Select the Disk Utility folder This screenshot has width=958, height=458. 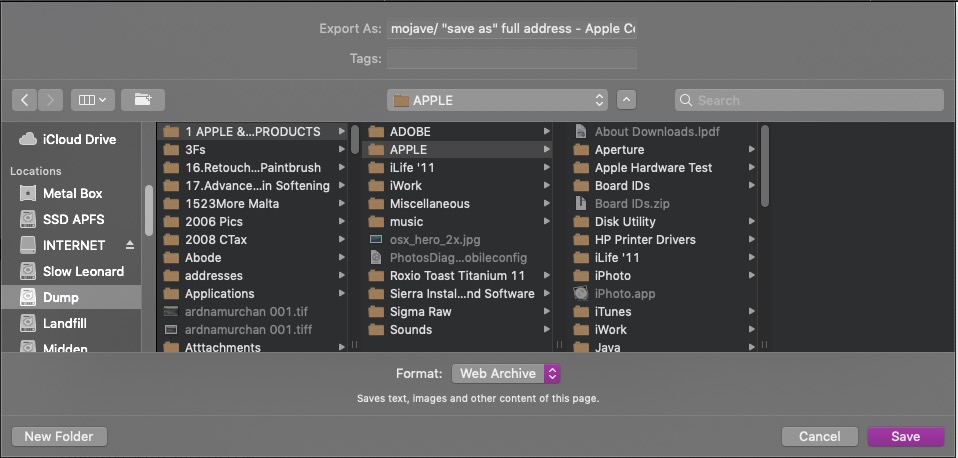pyautogui.click(x=625, y=222)
